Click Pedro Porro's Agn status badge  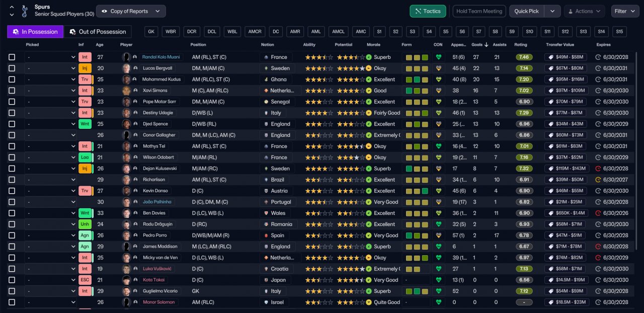coord(85,235)
